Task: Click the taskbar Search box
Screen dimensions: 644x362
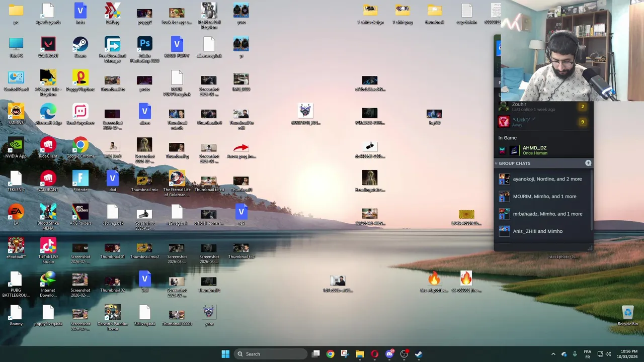Action: pos(271,354)
